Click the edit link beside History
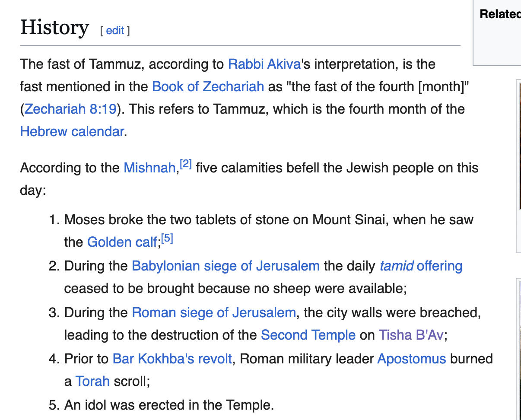The height and width of the screenshot is (420, 521). (x=115, y=31)
